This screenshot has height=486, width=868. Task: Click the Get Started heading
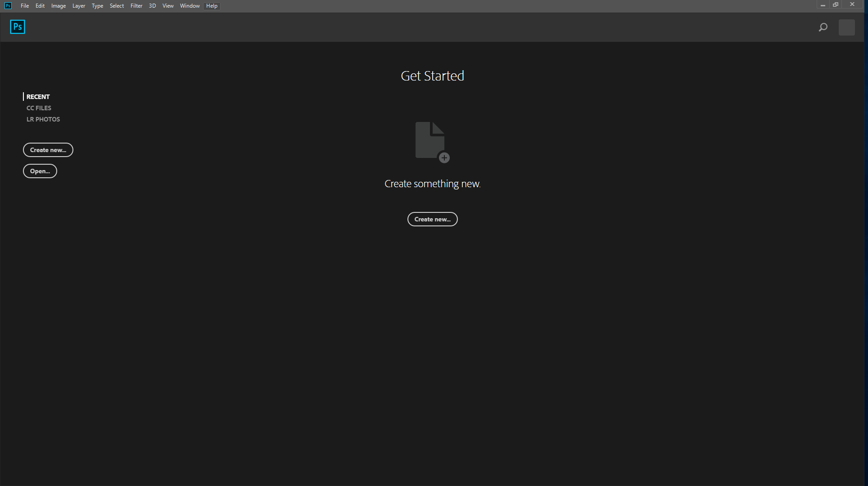coord(432,76)
